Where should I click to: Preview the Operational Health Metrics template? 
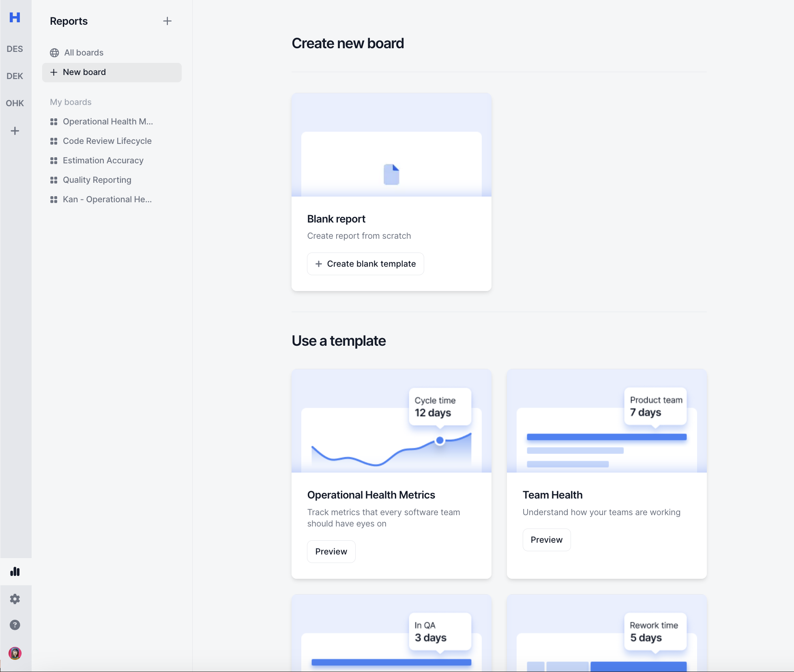331,552
